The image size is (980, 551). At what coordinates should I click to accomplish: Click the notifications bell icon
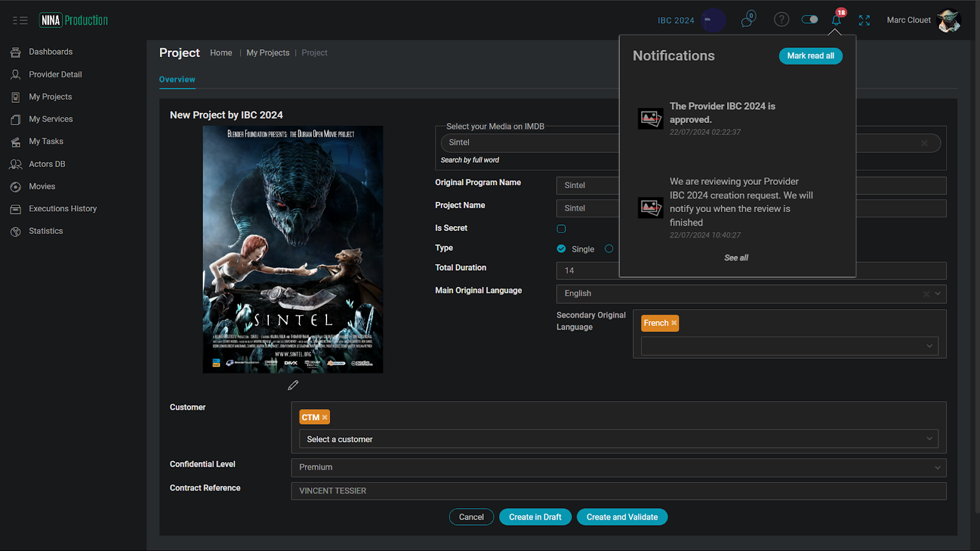tap(836, 20)
